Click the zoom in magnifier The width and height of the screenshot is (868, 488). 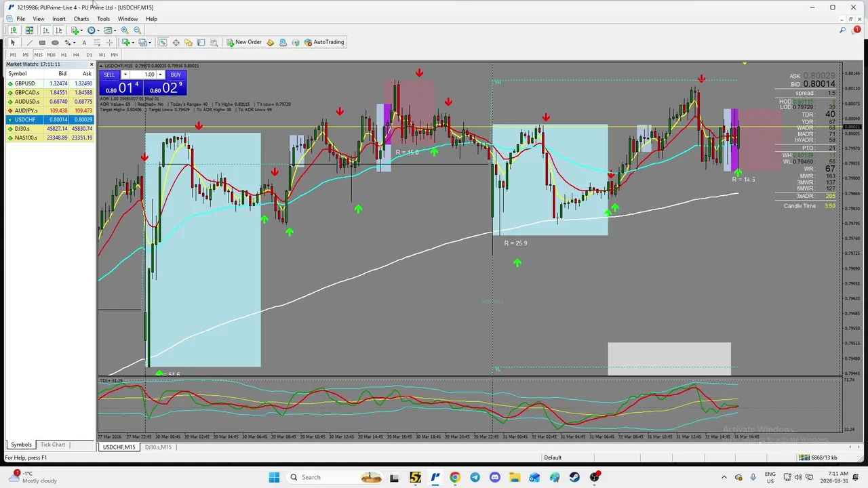point(125,30)
